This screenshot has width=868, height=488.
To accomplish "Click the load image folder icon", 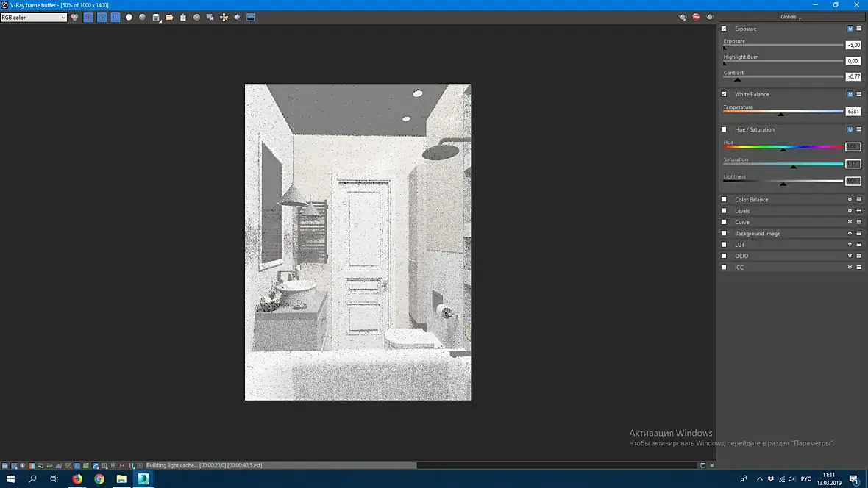I will pyautogui.click(x=169, y=17).
